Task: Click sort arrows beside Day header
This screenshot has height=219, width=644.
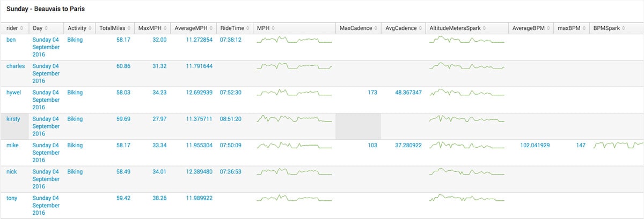Action: point(46,28)
